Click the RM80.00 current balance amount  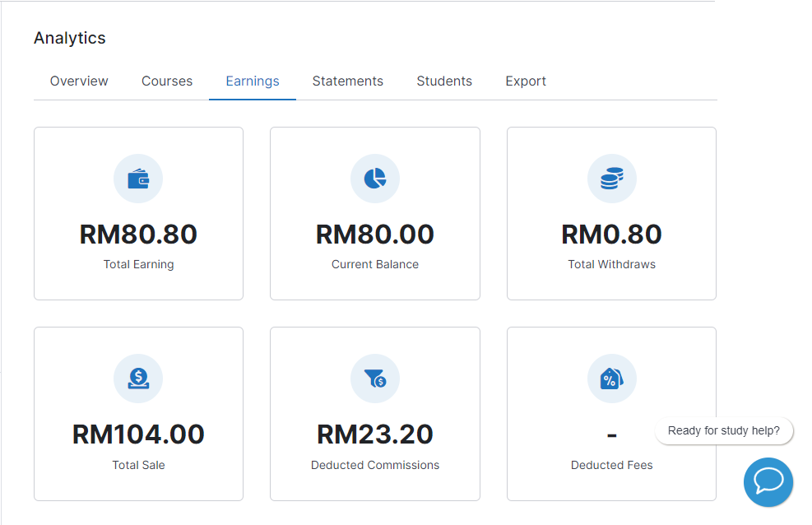[x=375, y=235]
